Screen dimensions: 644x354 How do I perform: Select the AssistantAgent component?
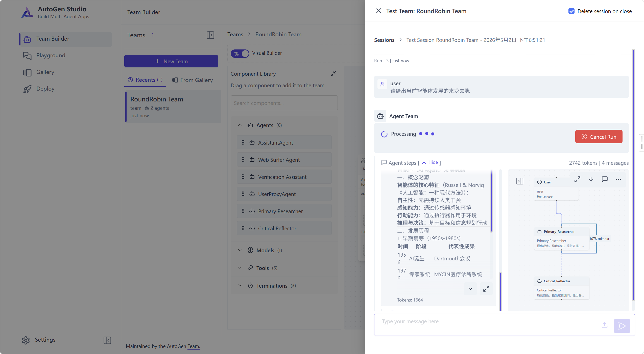tap(284, 143)
